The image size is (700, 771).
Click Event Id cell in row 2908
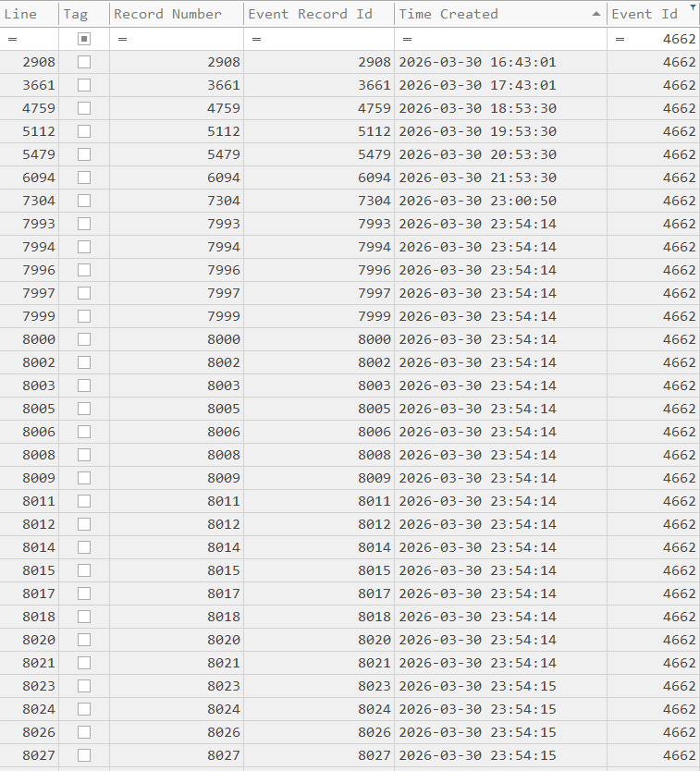pyautogui.click(x=653, y=62)
